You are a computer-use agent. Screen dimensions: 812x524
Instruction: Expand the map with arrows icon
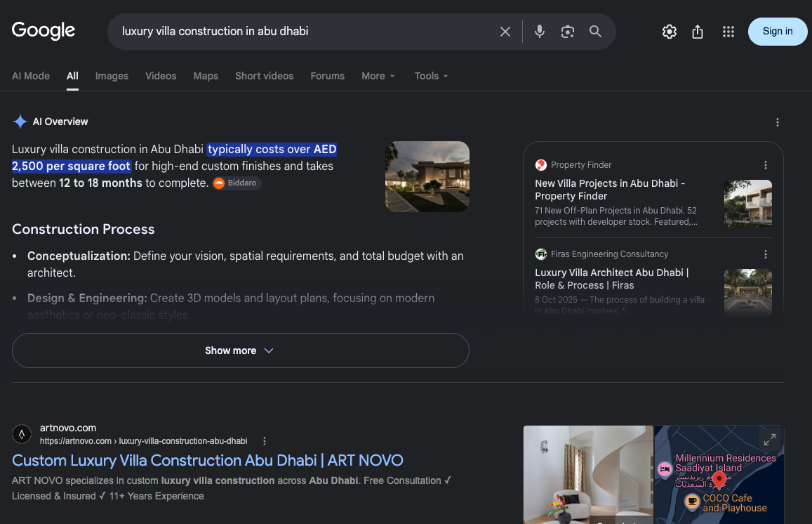[770, 440]
